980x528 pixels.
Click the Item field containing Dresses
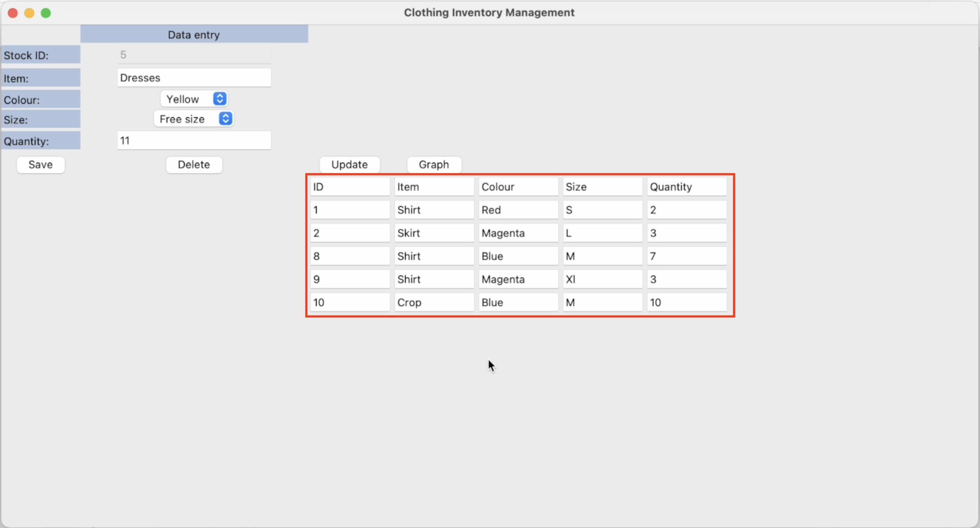[194, 78]
